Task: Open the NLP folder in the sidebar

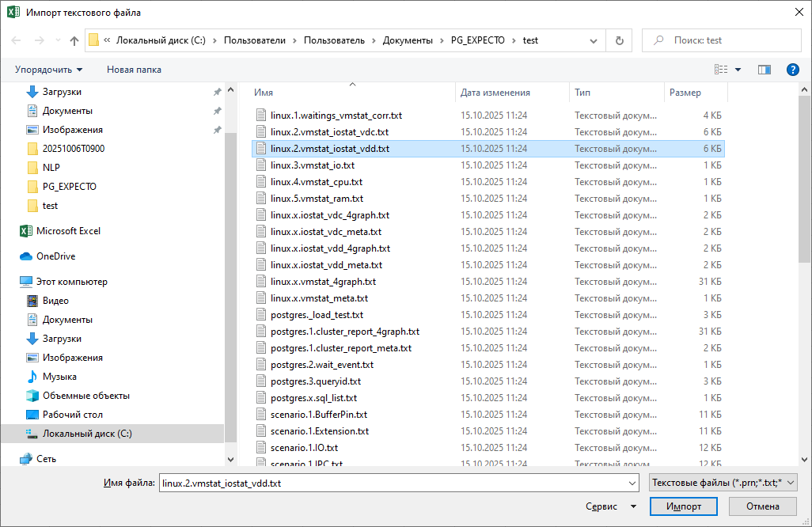Action: coord(51,168)
